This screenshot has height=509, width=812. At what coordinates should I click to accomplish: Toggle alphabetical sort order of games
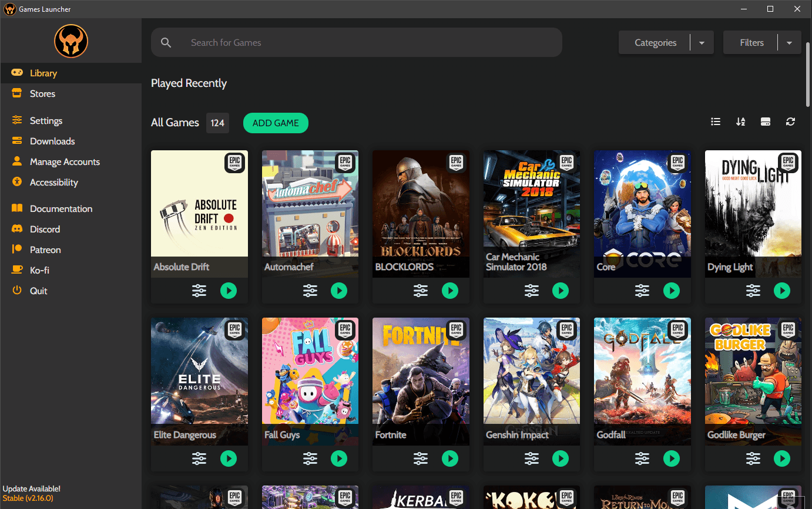click(x=740, y=122)
